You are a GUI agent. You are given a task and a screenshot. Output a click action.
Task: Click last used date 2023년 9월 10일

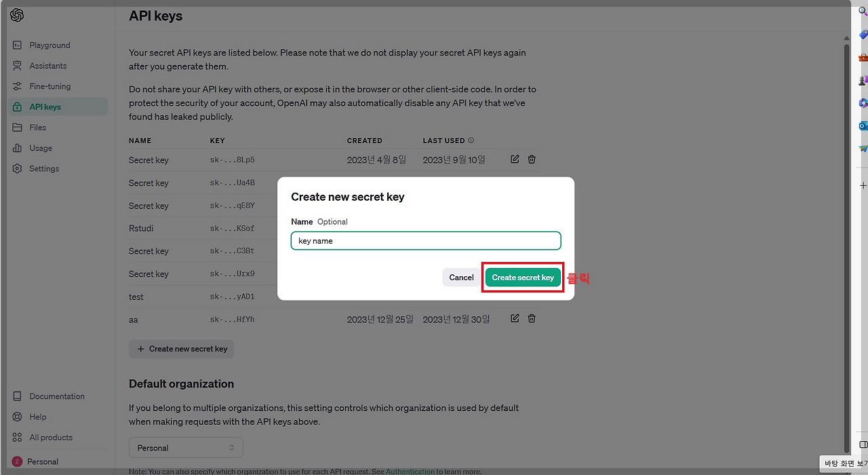454,160
